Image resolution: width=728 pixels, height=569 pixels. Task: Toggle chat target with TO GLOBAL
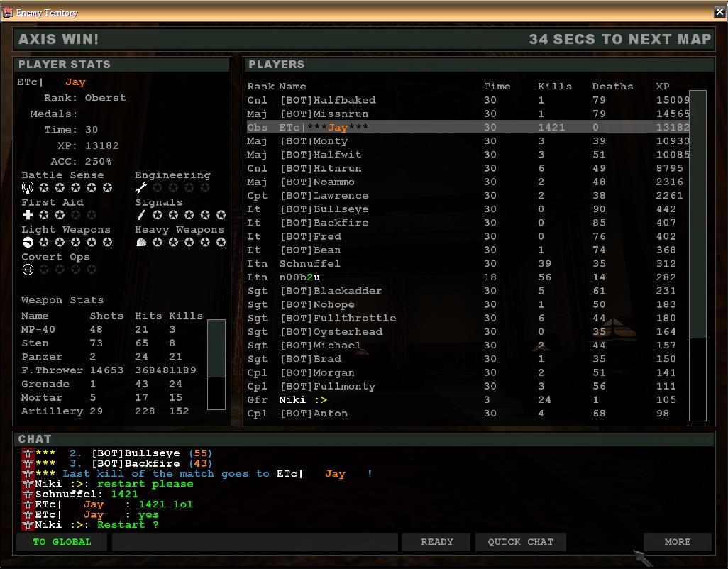[x=62, y=542]
